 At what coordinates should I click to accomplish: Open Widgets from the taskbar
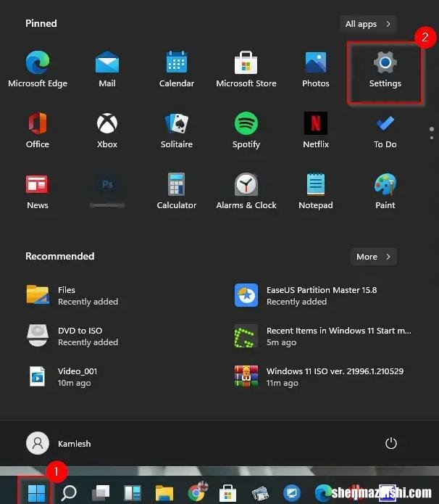coord(133,492)
